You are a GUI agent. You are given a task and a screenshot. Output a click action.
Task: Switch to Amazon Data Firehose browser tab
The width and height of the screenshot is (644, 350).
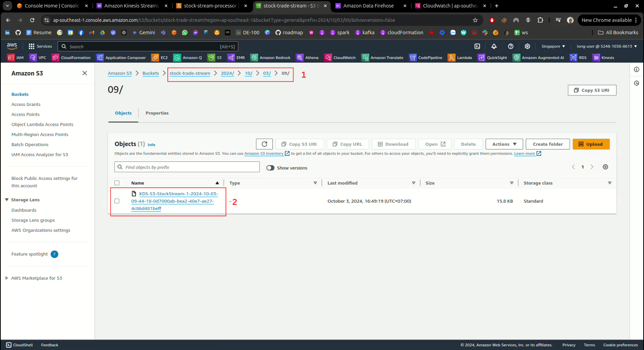(368, 6)
